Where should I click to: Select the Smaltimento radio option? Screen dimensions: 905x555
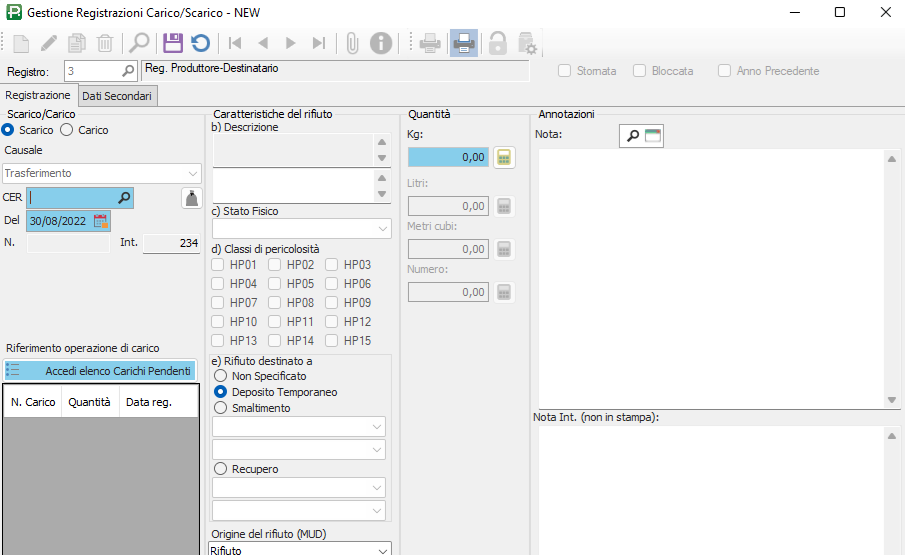tap(220, 408)
